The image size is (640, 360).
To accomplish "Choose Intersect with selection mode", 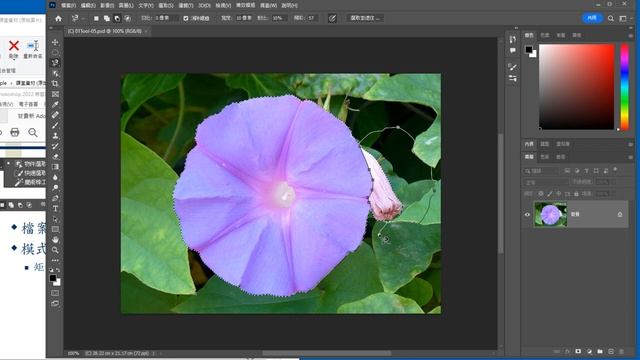I will click(x=128, y=18).
